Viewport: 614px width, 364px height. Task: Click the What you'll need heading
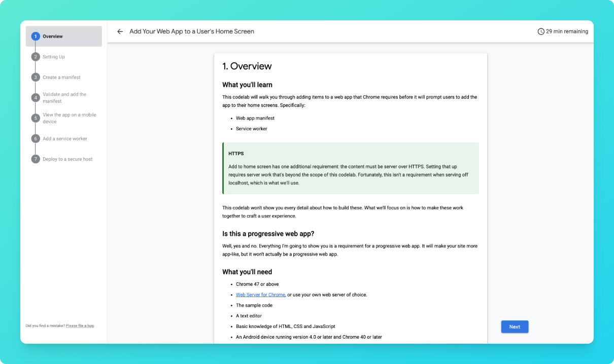[247, 272]
